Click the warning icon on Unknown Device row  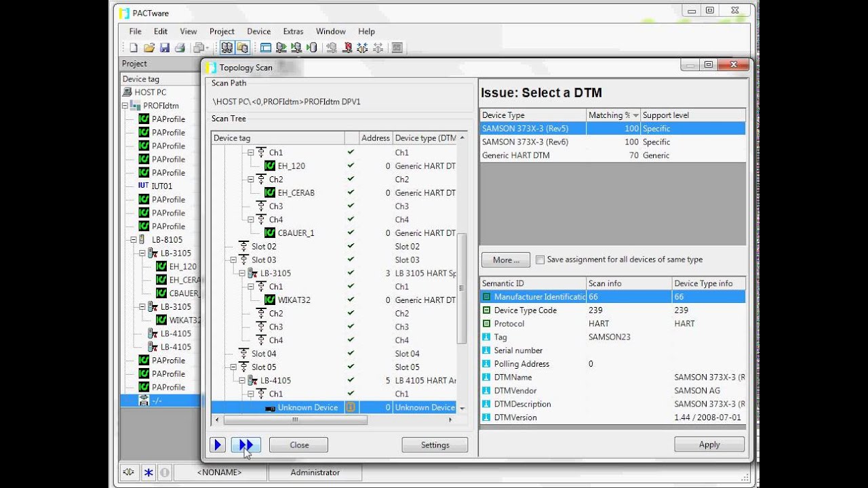[351, 407]
